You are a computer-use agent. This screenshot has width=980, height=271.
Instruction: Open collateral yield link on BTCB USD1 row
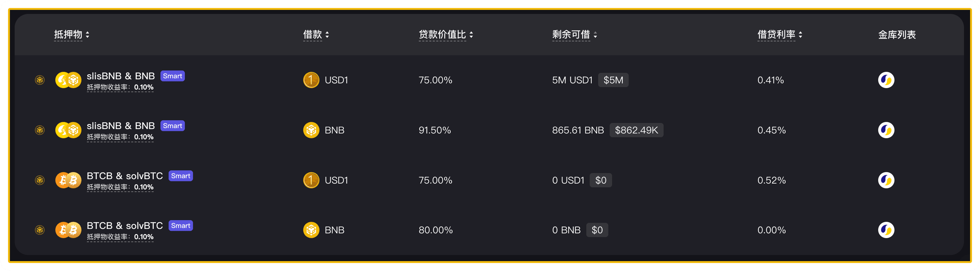(x=120, y=187)
